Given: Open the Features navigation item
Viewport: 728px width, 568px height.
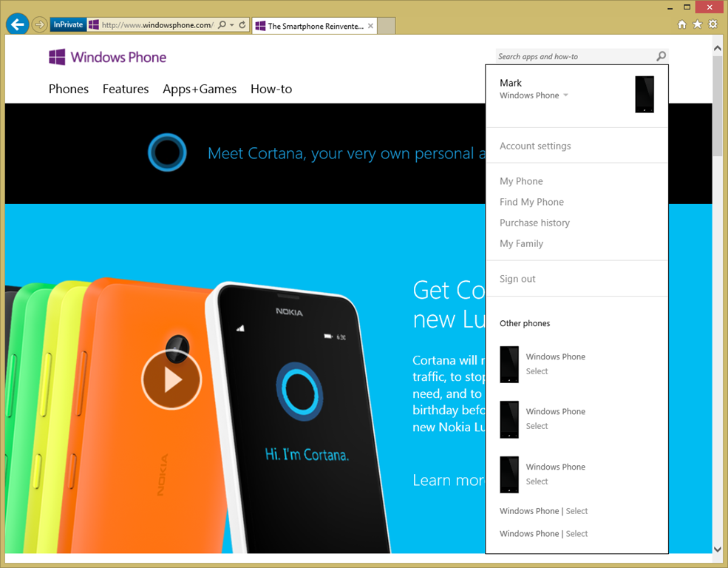Looking at the screenshot, I should 126,89.
